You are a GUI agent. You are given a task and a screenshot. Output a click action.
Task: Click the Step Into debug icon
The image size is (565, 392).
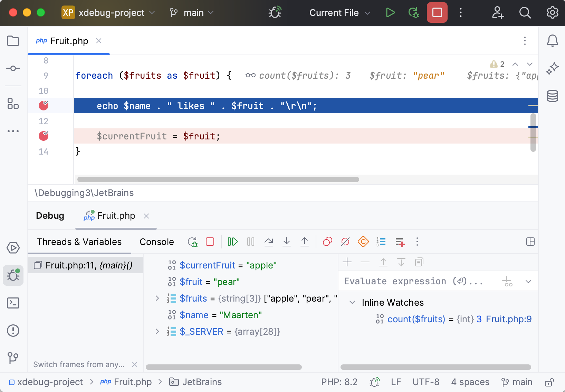287,242
